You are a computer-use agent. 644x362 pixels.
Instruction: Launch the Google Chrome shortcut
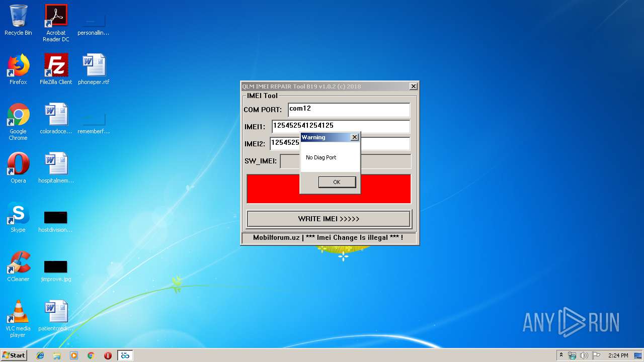coord(18,122)
